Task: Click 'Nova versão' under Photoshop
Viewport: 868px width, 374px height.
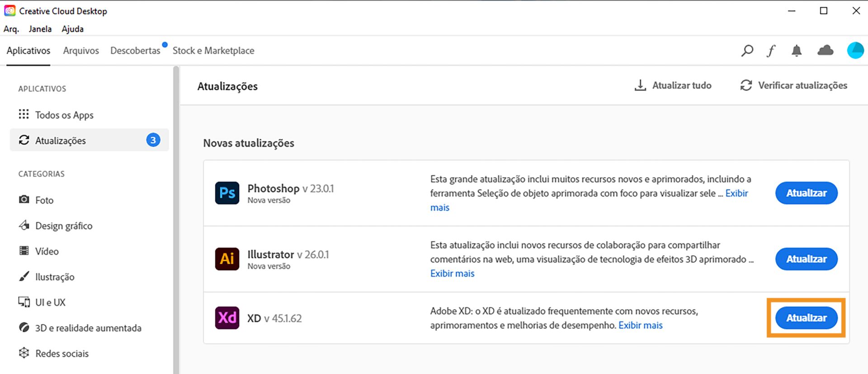Action: point(269,200)
